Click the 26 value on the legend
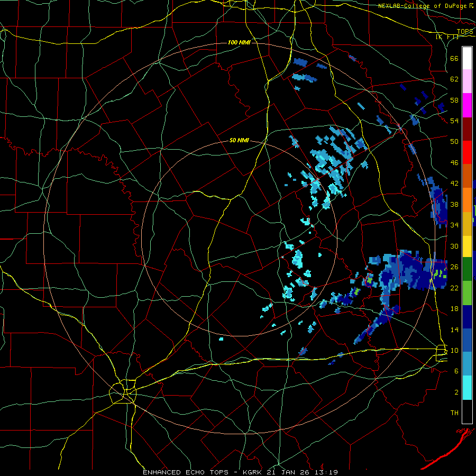Screen dimensions: 476x476 (454, 267)
